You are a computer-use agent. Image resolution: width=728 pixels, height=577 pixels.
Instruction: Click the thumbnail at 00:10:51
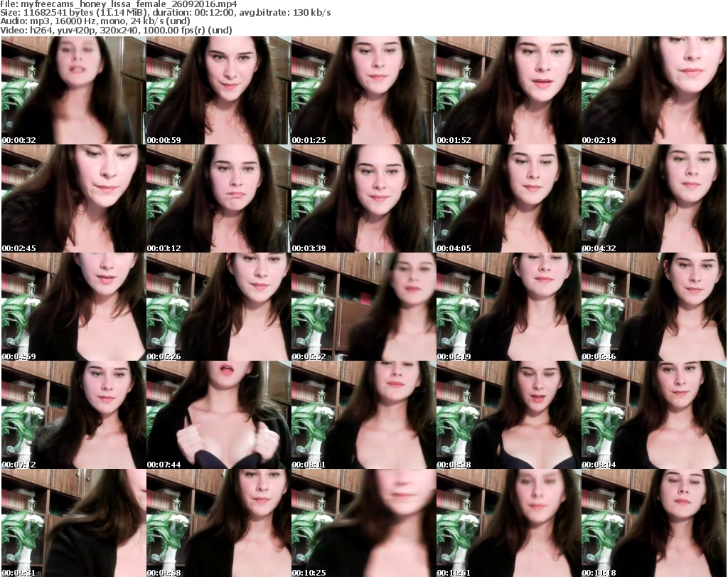point(509,523)
